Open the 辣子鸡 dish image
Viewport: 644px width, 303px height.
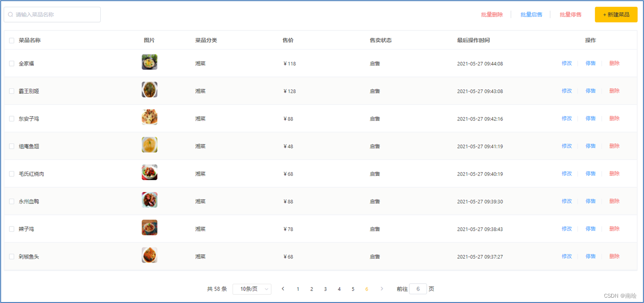pos(149,227)
